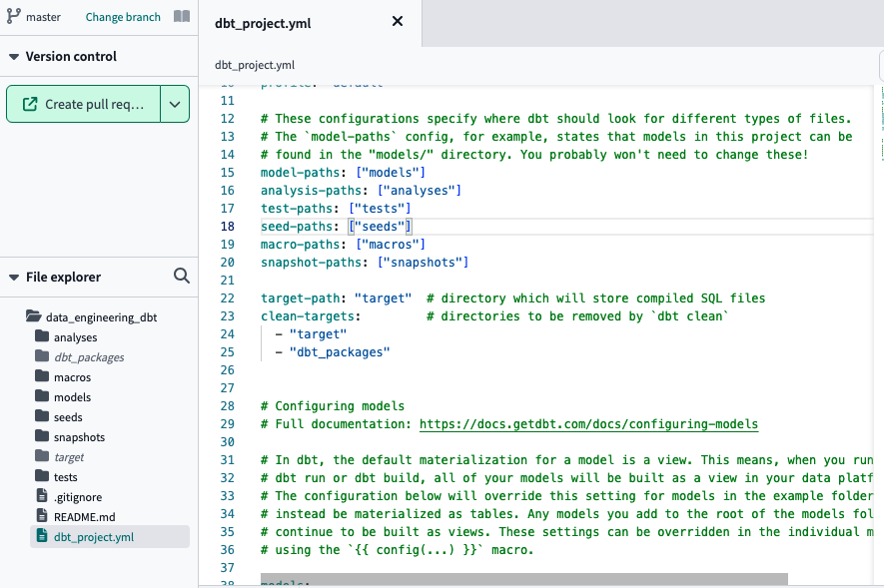Screen dimensions: 884x588
Task: Select the data_engineering_dbt root folder
Action: coord(102,317)
